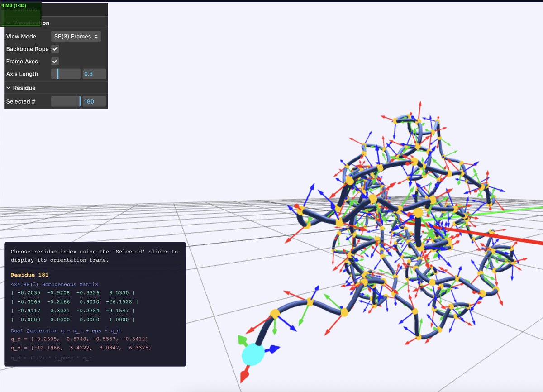Screen dimensions: 543x392
Task: Click the q_r quaternion values line
Action: pyautogui.click(x=79, y=339)
